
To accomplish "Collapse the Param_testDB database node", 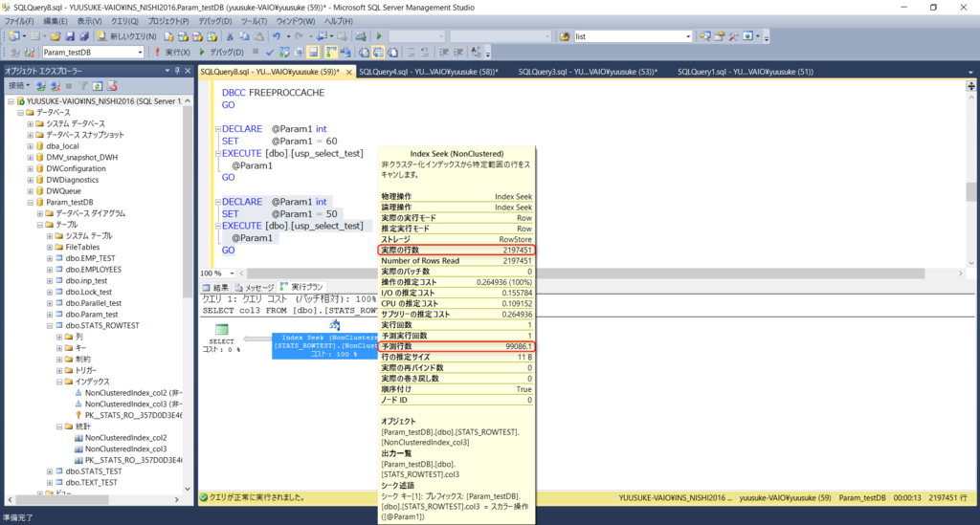I will pos(30,203).
